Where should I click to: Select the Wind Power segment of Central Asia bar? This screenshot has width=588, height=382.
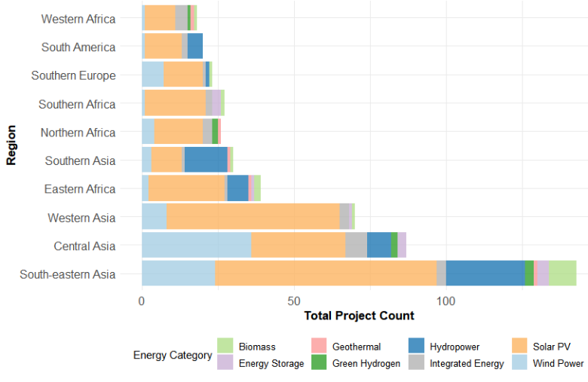tap(196, 246)
